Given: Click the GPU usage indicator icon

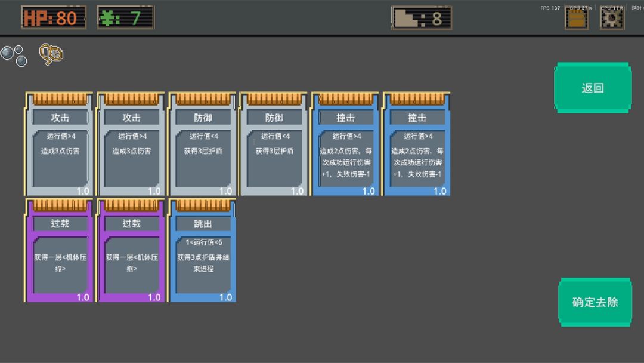Looking at the screenshot, I should pyautogui.click(x=576, y=17).
